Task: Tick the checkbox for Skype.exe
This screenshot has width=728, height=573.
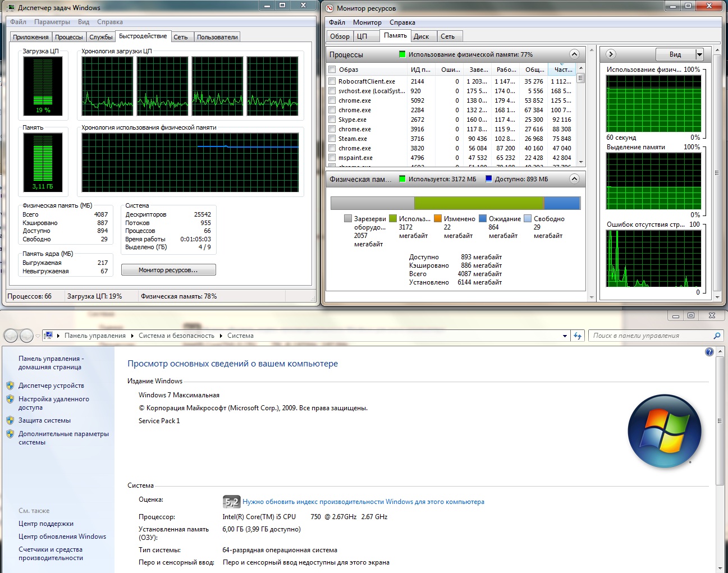Action: click(x=332, y=120)
